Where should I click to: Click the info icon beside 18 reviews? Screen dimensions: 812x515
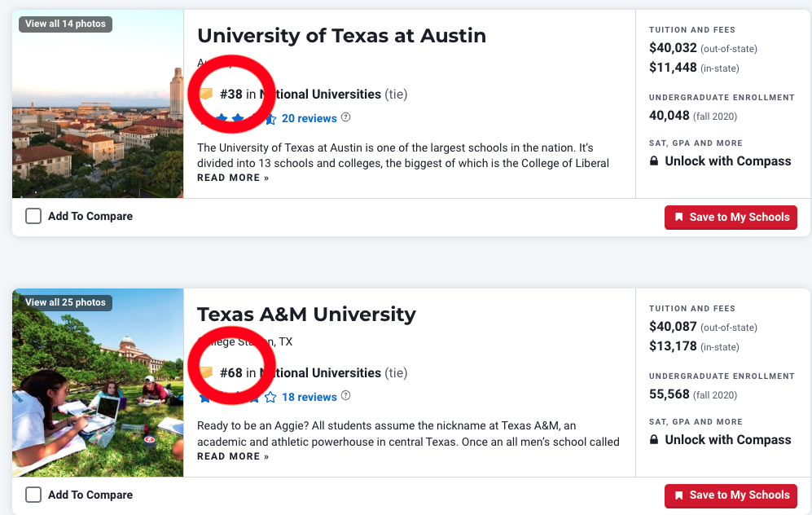pos(346,396)
